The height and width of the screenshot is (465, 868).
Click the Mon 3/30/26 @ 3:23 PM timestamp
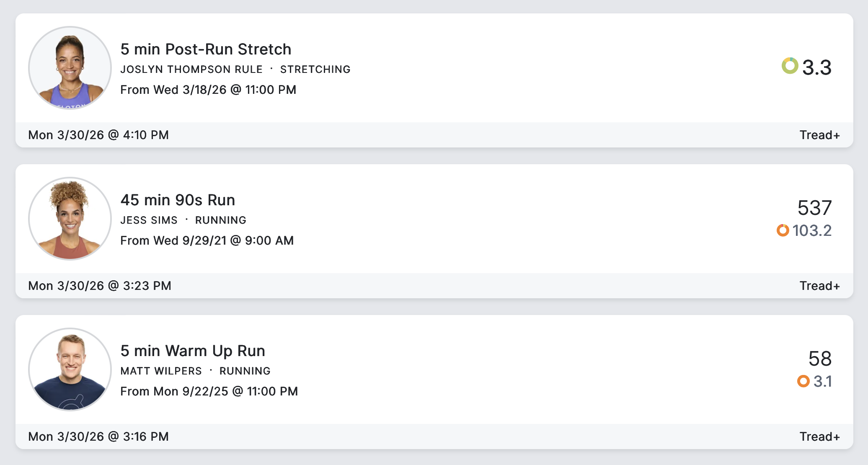pyautogui.click(x=100, y=286)
